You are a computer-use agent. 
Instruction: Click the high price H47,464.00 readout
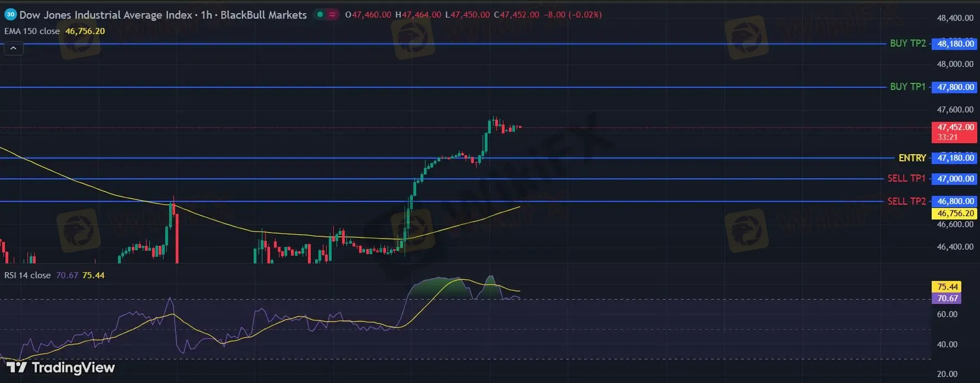pyautogui.click(x=418, y=15)
